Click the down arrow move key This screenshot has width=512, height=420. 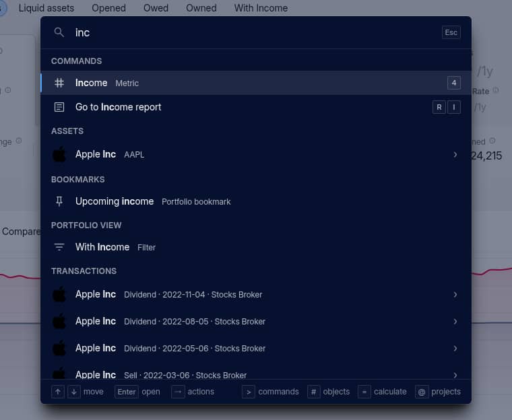tap(74, 392)
